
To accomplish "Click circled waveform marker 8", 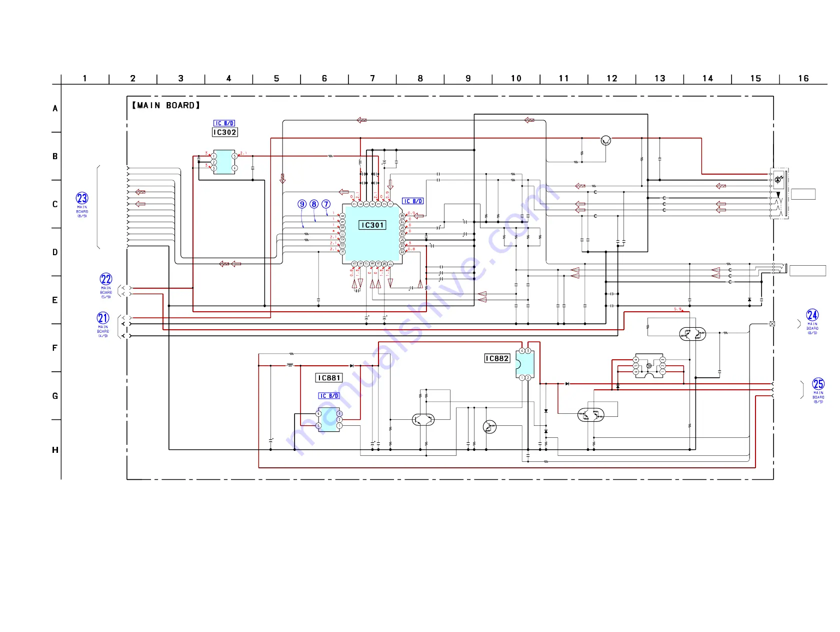I will click(x=314, y=204).
